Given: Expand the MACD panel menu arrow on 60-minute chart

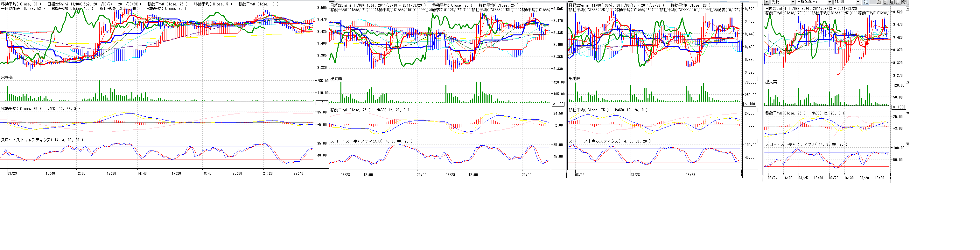Looking at the screenshot, I should click(x=907, y=113).
